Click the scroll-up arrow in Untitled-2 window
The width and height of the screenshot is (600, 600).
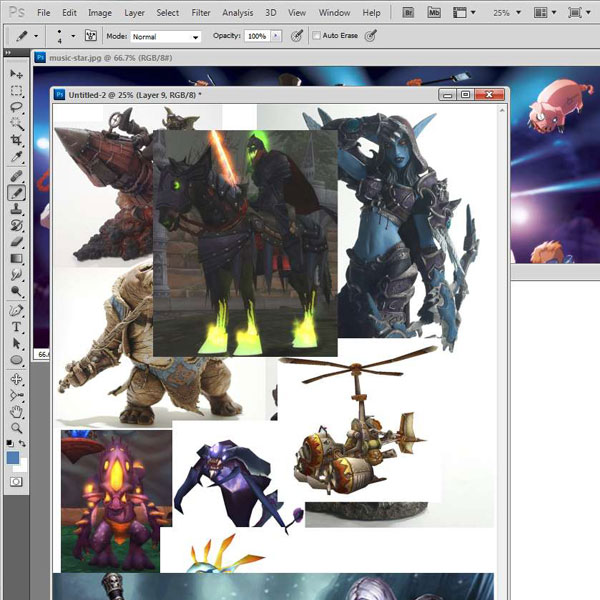(502, 111)
